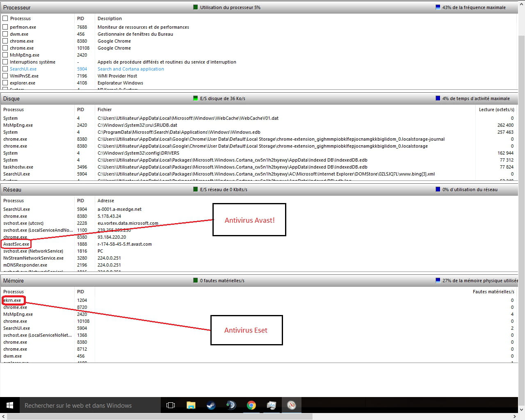Click the a-0001.a-msedge.net address
Image resolution: width=525 pixels, height=420 pixels.
pyautogui.click(x=119, y=209)
